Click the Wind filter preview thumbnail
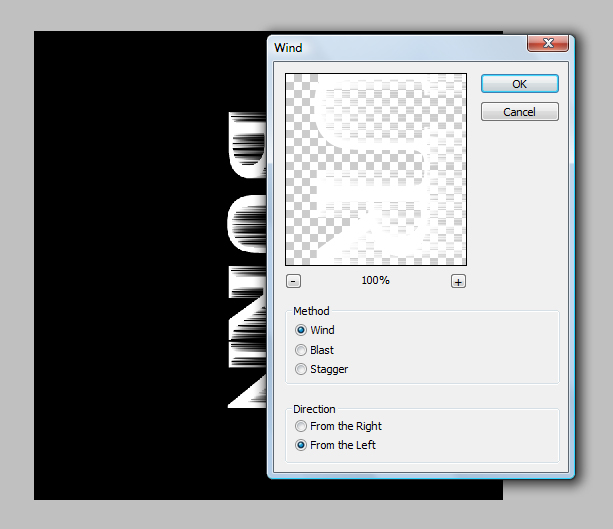 (376, 169)
